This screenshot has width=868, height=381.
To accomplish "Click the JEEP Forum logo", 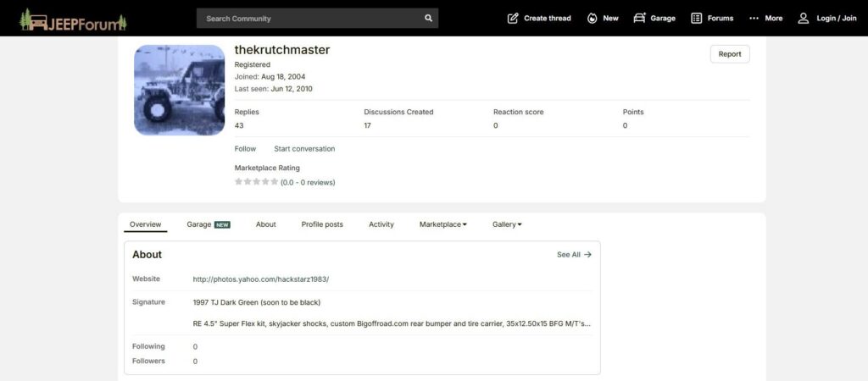I will point(72,19).
